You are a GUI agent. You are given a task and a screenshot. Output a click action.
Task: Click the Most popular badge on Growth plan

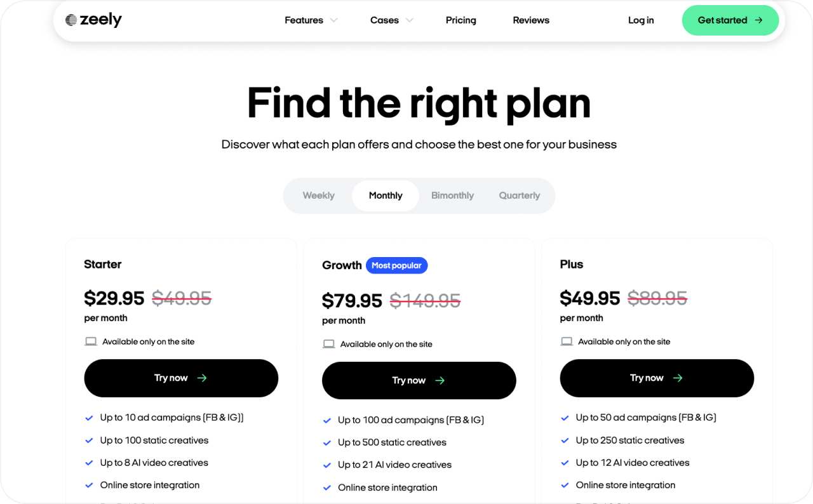tap(397, 265)
